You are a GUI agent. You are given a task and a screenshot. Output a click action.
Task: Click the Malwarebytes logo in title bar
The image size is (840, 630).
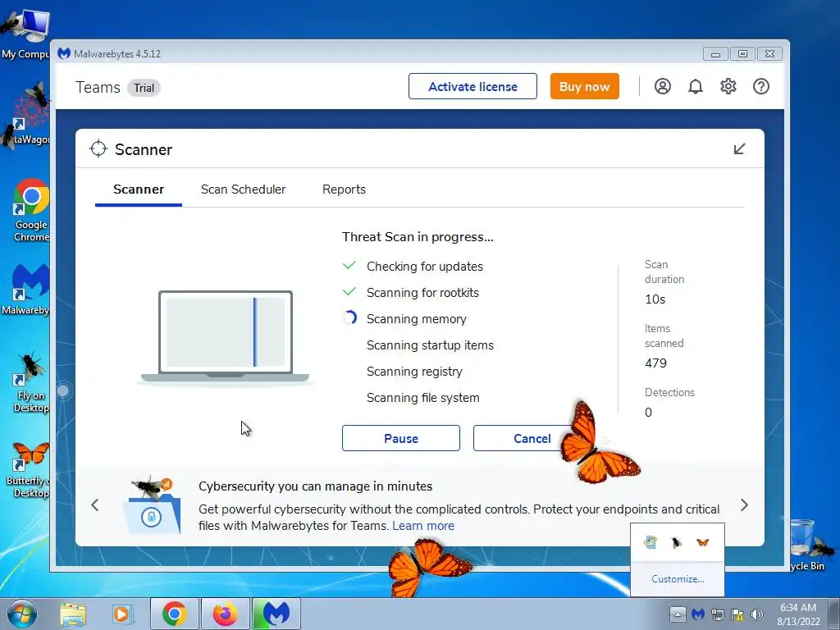pos(64,53)
